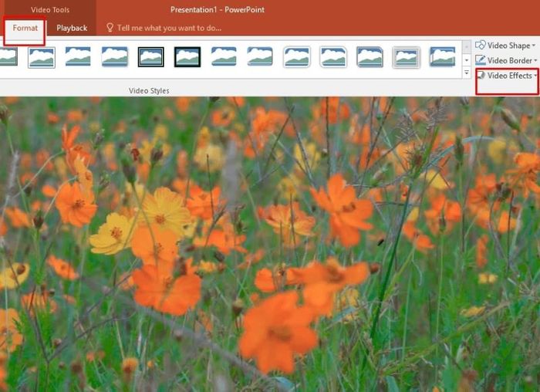The image size is (540, 392).
Task: Apply the thick solid black frame video style
Action: point(187,57)
